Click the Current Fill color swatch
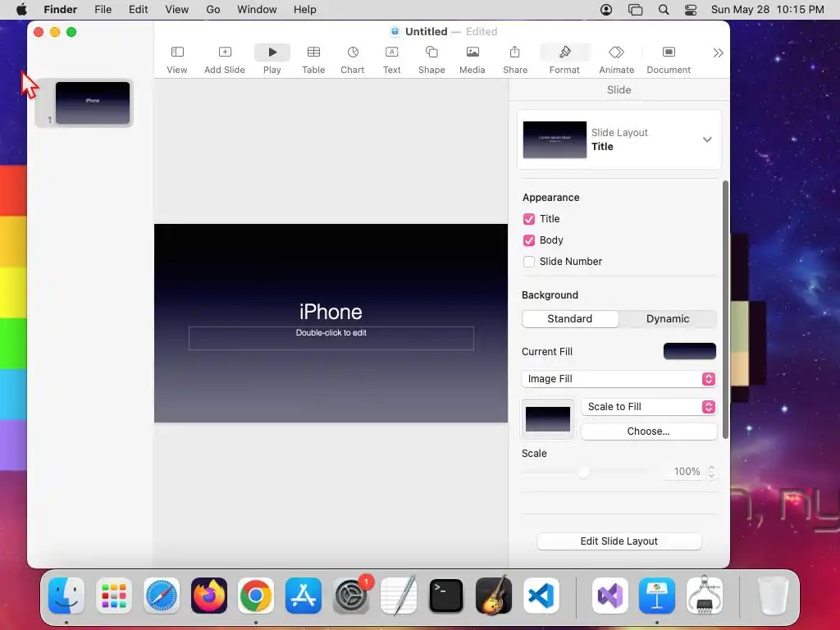Viewport: 840px width, 630px height. click(x=689, y=351)
